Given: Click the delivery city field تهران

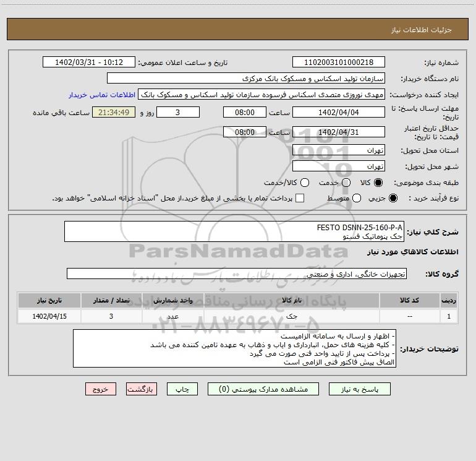Looking at the screenshot, I should pos(339,166).
